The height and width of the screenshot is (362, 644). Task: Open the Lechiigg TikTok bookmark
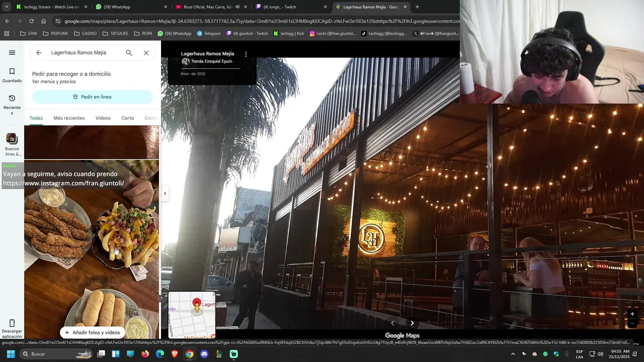[x=383, y=34]
